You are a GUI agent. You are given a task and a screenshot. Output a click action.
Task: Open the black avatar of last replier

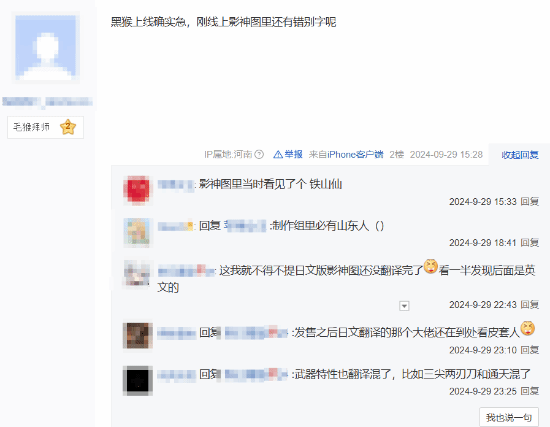coord(138,381)
